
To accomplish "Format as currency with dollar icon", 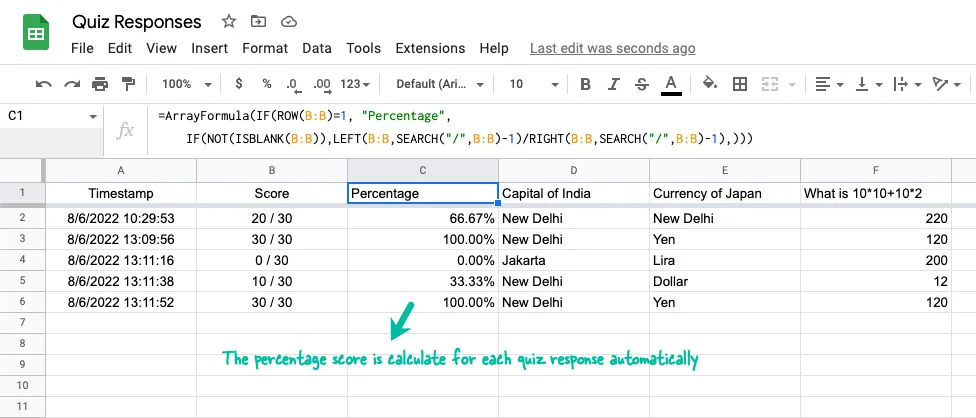I will coord(238,84).
